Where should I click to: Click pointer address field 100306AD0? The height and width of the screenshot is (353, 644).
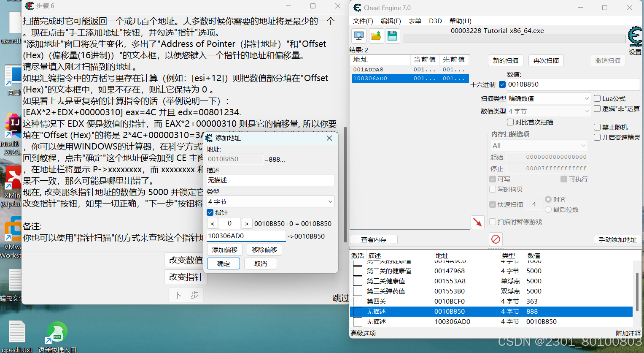[x=246, y=236]
